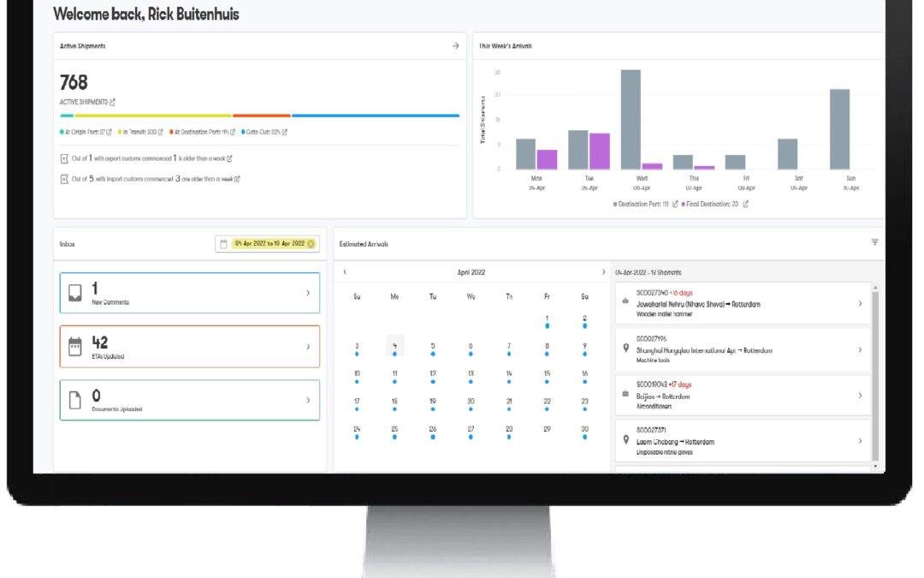Open external link beside Final Destination legend
The image size is (924, 578).
[x=745, y=204]
